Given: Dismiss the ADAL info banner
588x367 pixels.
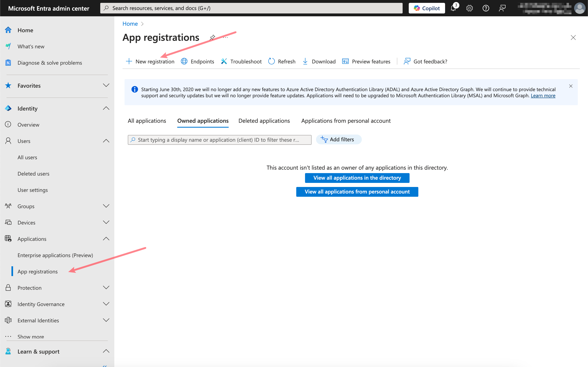Looking at the screenshot, I should point(571,86).
